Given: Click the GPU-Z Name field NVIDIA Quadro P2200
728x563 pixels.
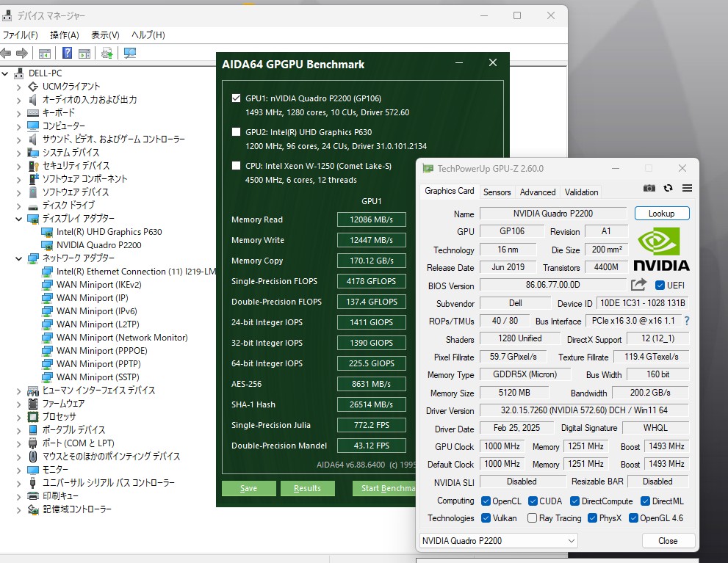Looking at the screenshot, I should [553, 214].
